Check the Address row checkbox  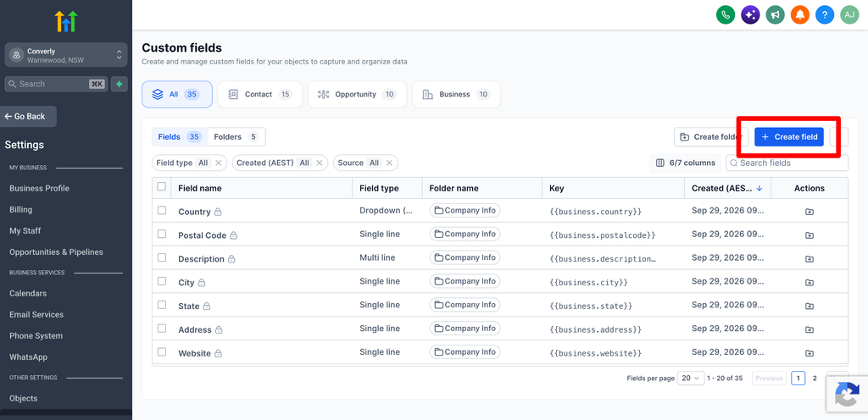pyautogui.click(x=162, y=329)
